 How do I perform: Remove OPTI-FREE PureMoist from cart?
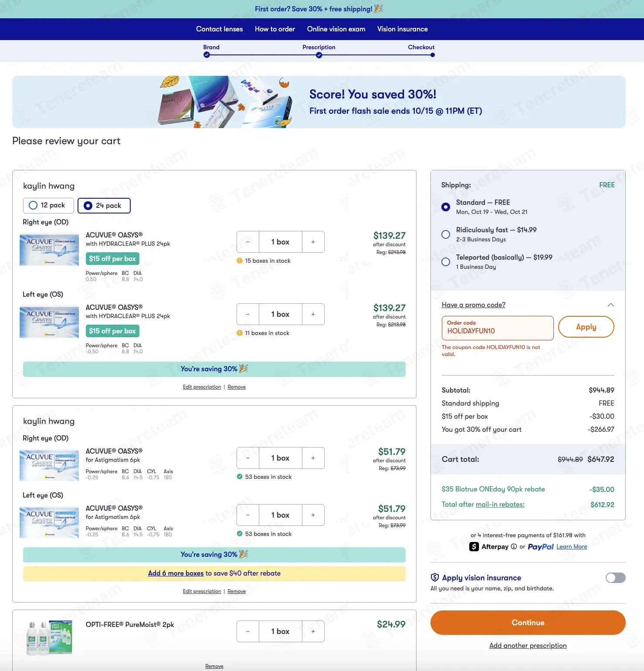pos(214,666)
